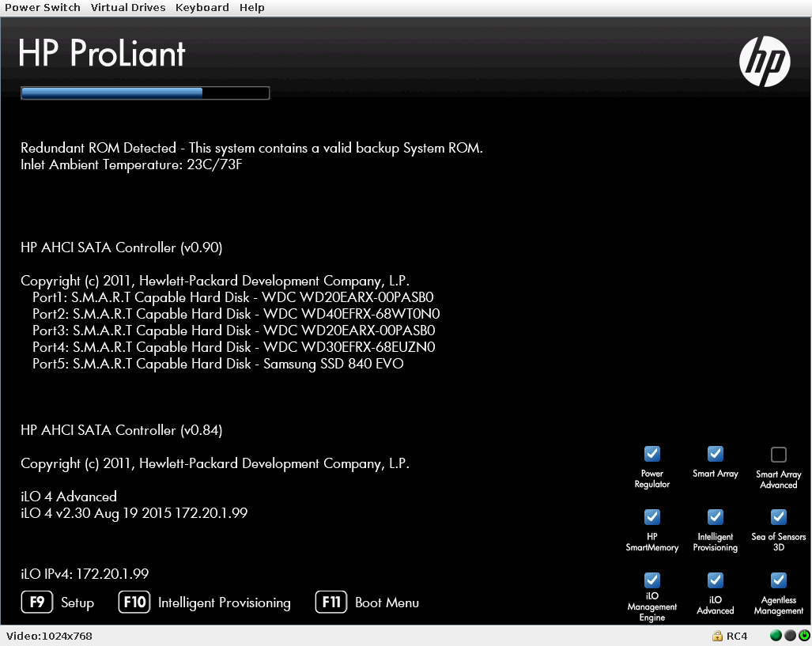Click the Smart Array Advanced label

pyautogui.click(x=778, y=480)
